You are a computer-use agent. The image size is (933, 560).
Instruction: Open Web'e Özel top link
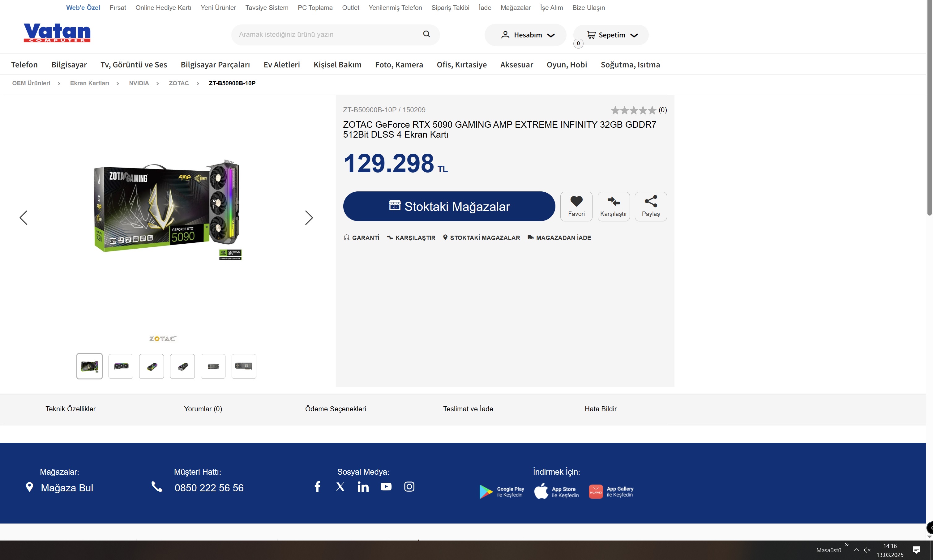click(x=83, y=7)
